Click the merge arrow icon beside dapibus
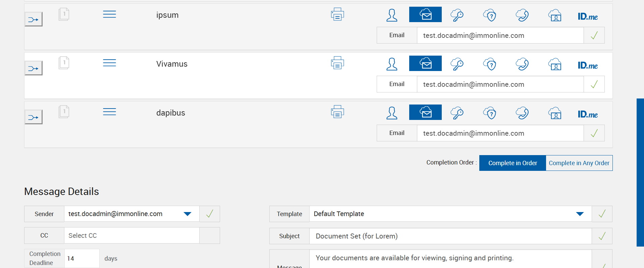 pyautogui.click(x=34, y=117)
